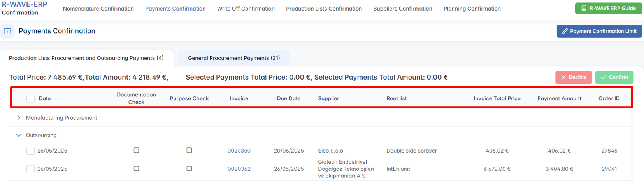
Task: Click the Payments Confirmation ticket icon
Action: 7,31
